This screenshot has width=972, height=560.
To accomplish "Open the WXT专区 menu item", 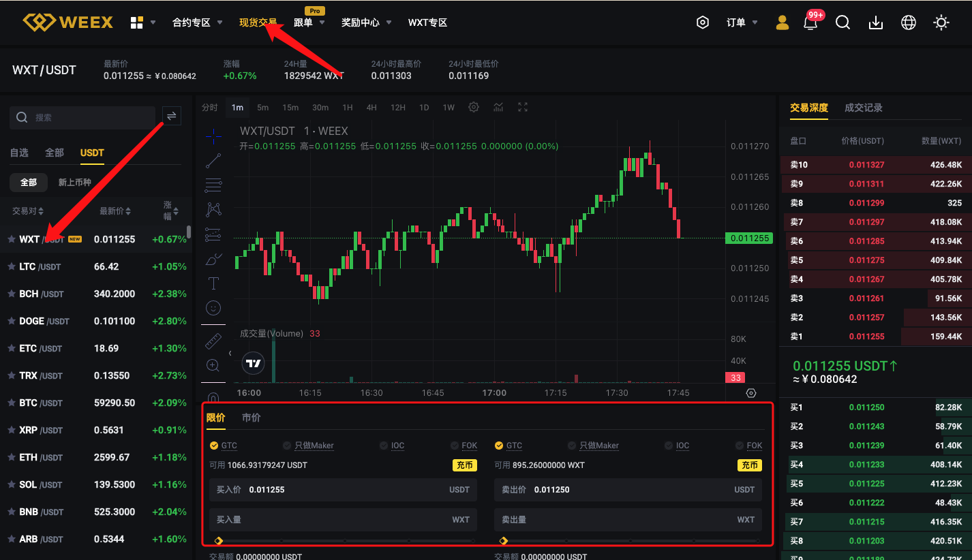I will point(427,22).
